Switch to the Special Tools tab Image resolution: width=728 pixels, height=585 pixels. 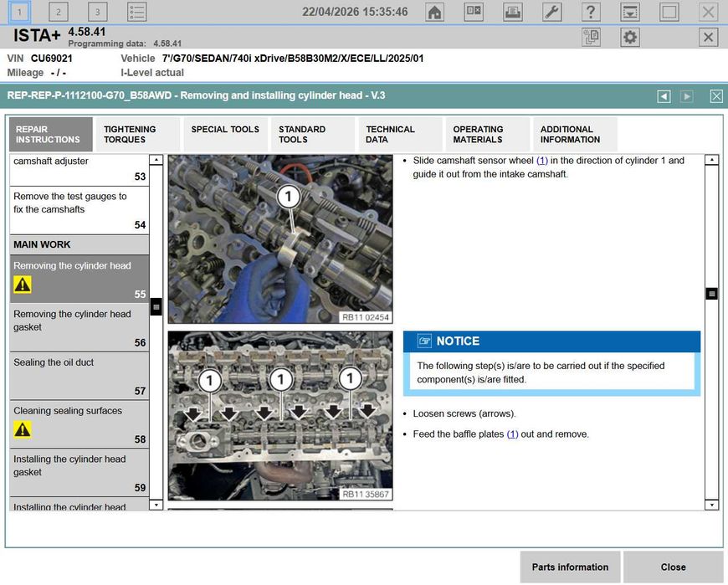click(x=225, y=134)
